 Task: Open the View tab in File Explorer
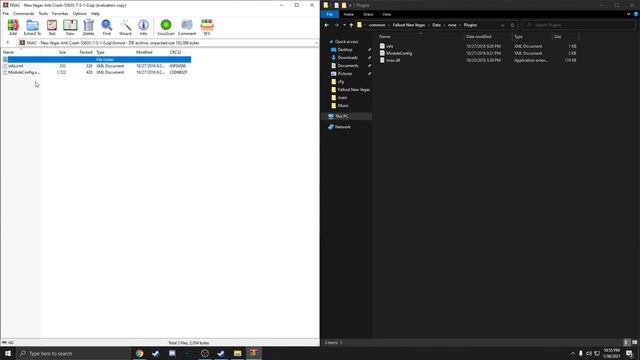pyautogui.click(x=387, y=14)
